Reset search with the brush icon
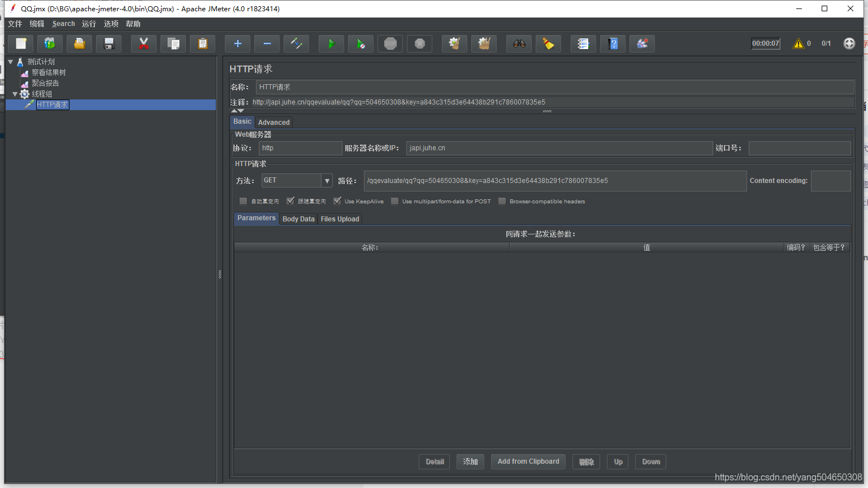Viewport: 868px width, 488px height. pos(549,43)
